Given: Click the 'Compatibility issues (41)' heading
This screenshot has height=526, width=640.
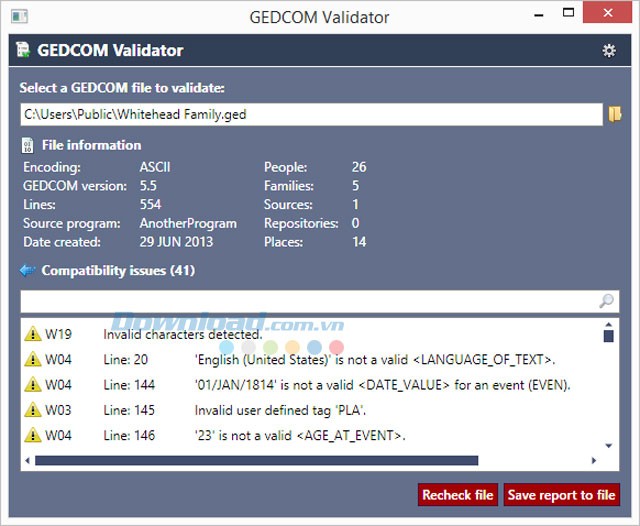Looking at the screenshot, I should click(x=118, y=271).
